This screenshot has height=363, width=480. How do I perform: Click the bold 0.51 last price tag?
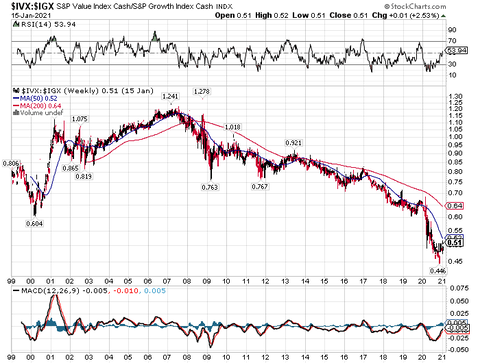[x=455, y=243]
